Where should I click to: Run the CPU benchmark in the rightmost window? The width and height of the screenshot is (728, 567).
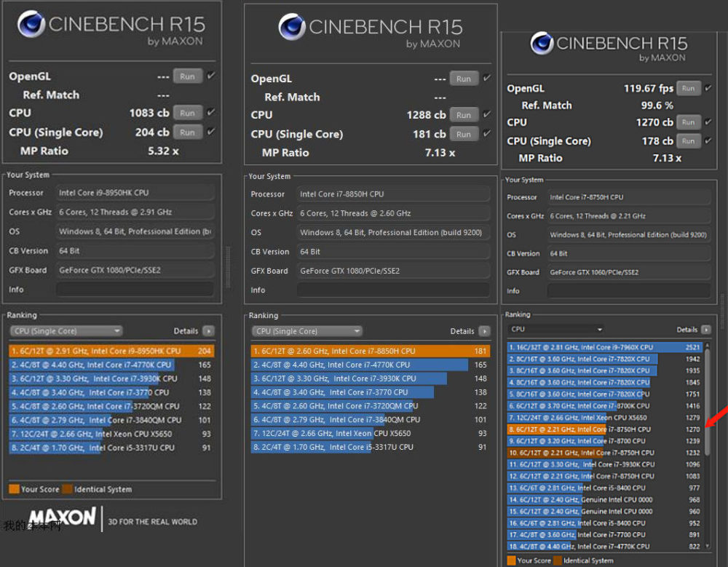688,122
